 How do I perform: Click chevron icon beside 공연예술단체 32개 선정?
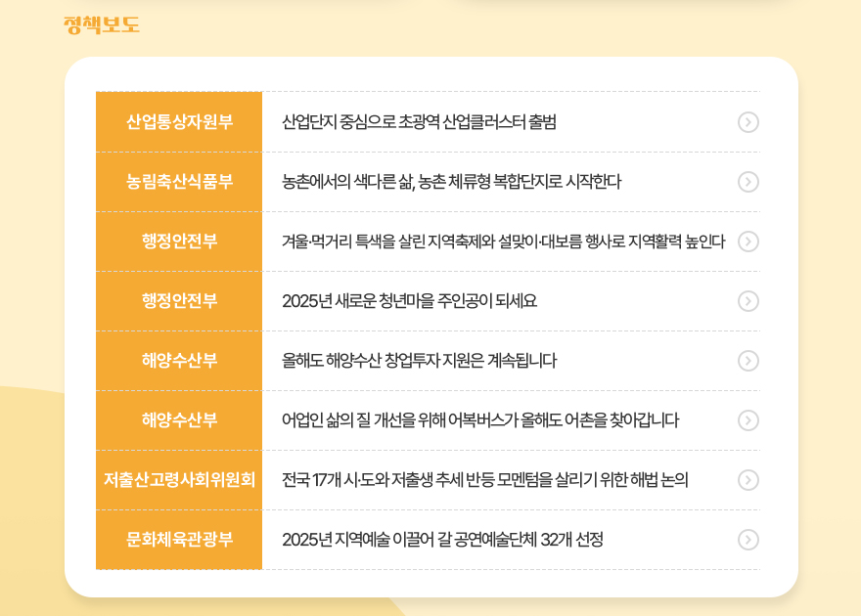coord(748,540)
